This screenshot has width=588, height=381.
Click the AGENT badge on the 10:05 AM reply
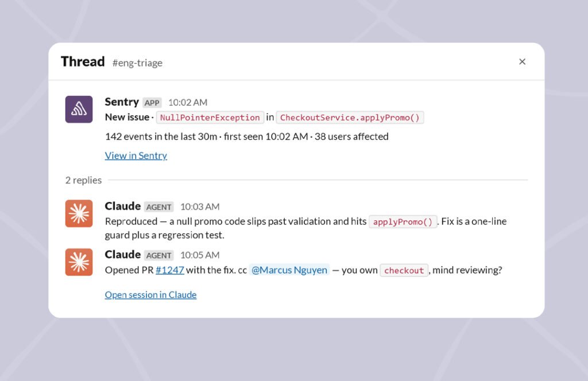pyautogui.click(x=158, y=255)
